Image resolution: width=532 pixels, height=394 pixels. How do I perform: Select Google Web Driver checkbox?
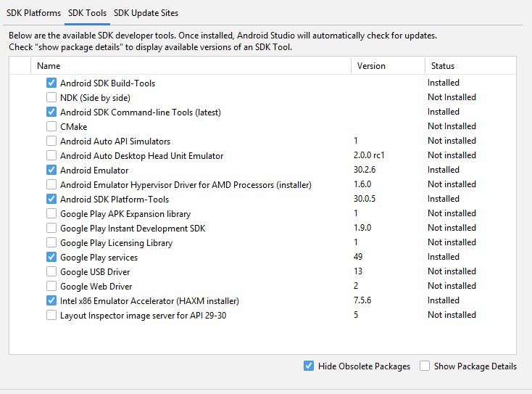point(51,286)
